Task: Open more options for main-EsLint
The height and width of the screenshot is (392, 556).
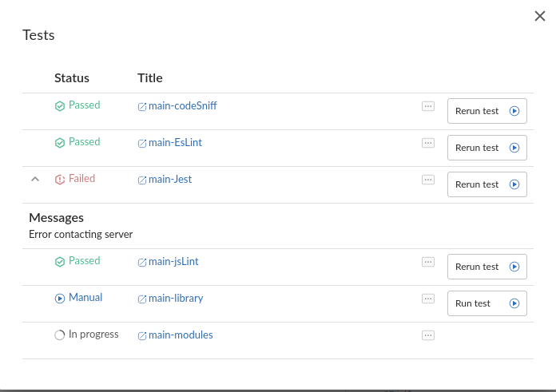Action: pos(428,143)
